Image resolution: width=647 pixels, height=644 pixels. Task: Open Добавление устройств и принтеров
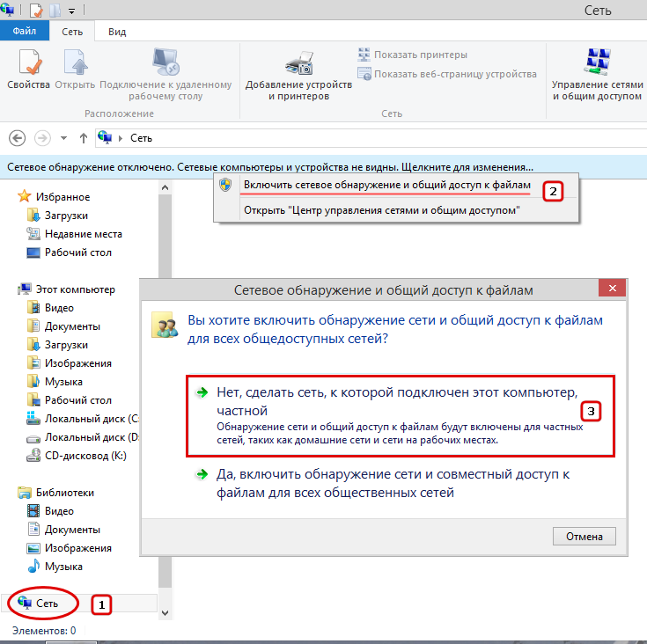pyautogui.click(x=298, y=76)
